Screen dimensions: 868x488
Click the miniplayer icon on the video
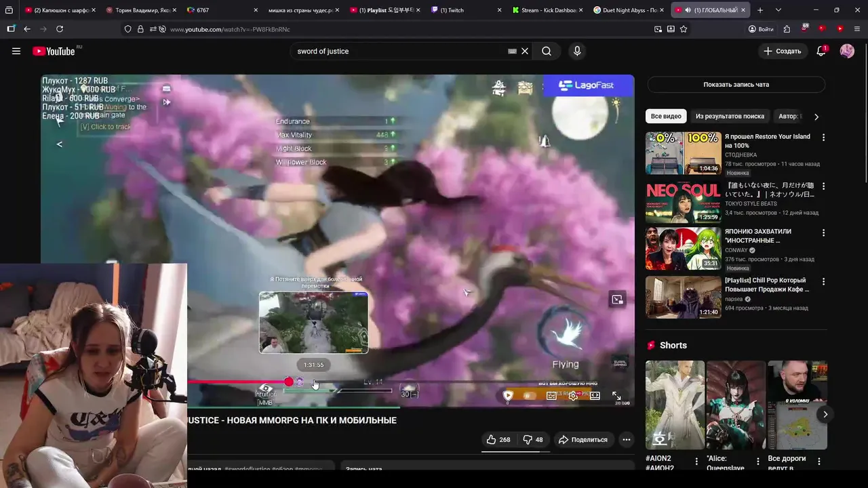click(x=617, y=300)
